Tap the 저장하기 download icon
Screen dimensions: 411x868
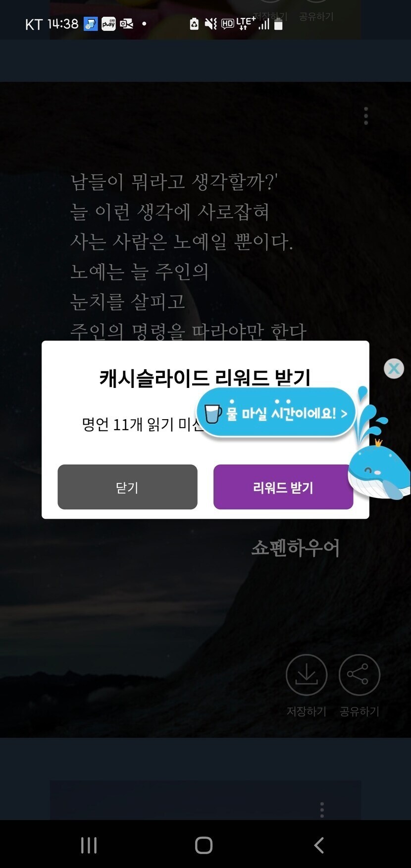pyautogui.click(x=307, y=675)
